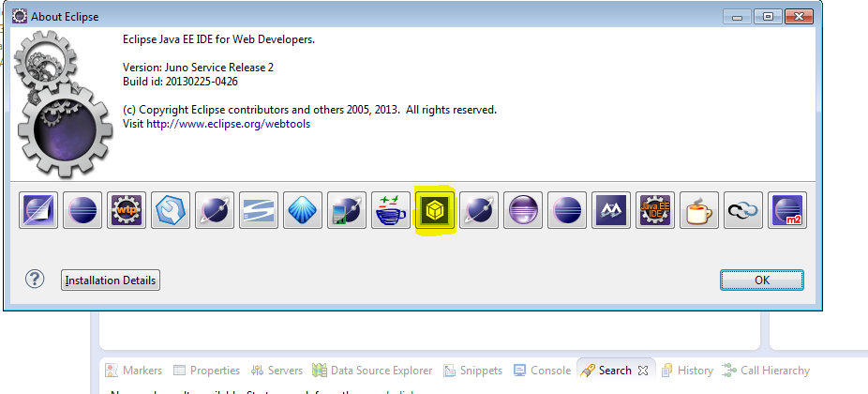Screen dimensions: 868x394
Task: Click the white zigzag on navy plug-in icon
Action: coord(612,210)
